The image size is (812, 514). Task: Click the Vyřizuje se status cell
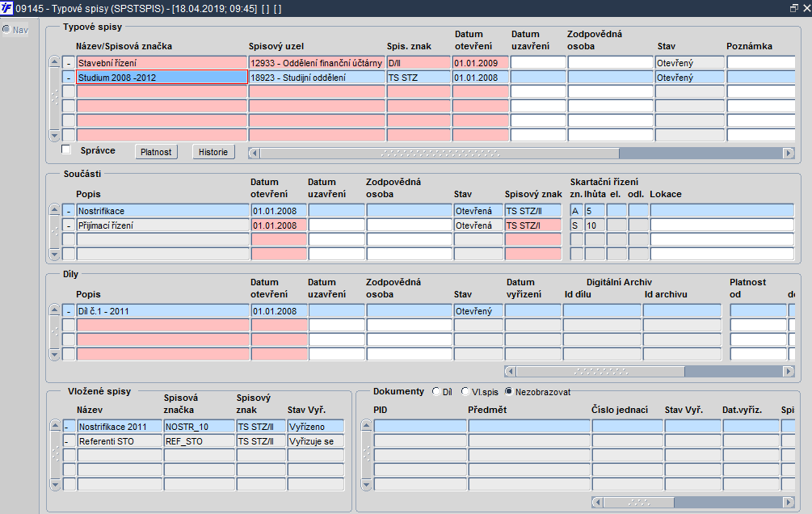pyautogui.click(x=316, y=441)
